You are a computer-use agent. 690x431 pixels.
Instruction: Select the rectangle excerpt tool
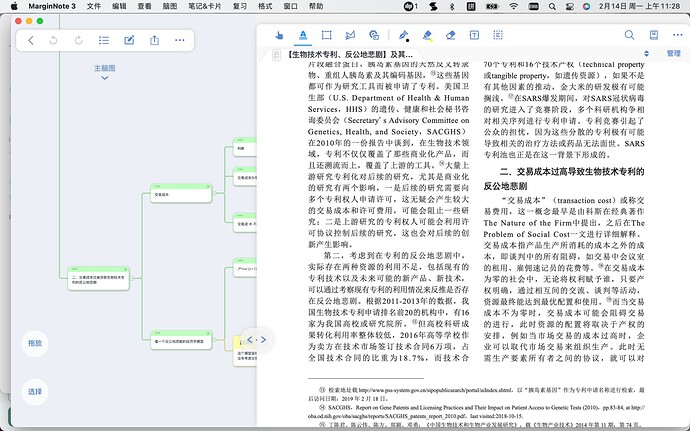(x=327, y=35)
